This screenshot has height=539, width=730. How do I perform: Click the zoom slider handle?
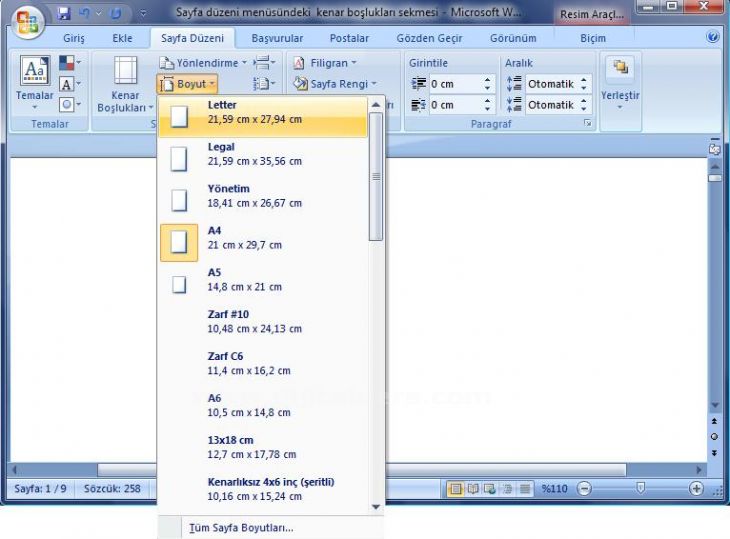641,488
